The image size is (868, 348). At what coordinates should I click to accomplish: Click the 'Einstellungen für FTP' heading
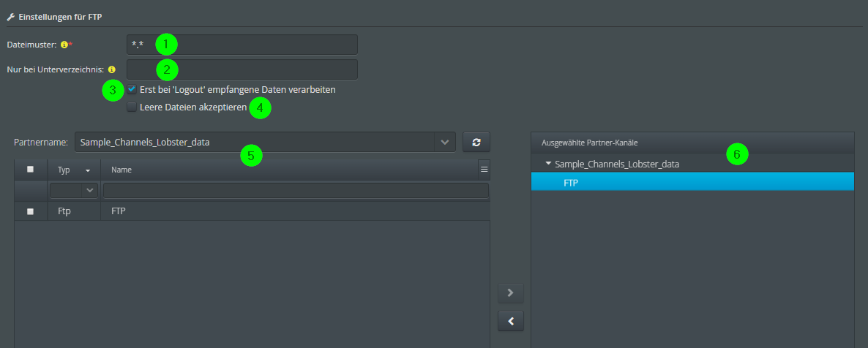coord(60,17)
